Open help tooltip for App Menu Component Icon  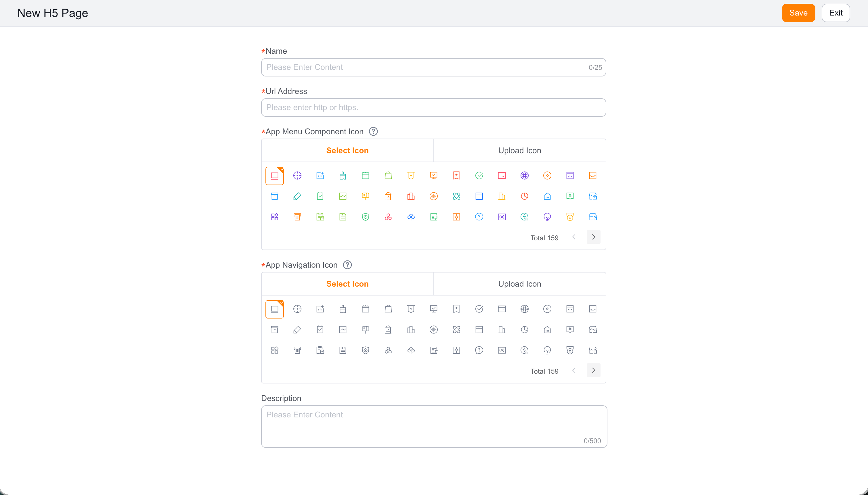point(373,132)
